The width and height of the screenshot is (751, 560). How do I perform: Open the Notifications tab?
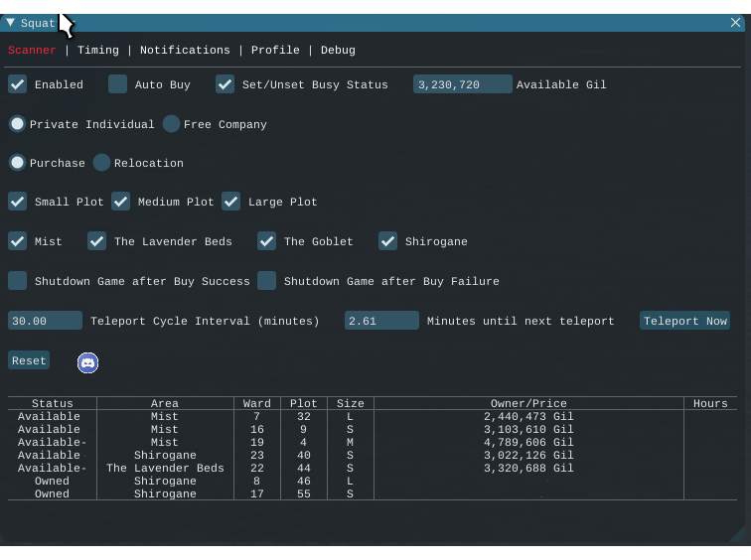point(185,50)
